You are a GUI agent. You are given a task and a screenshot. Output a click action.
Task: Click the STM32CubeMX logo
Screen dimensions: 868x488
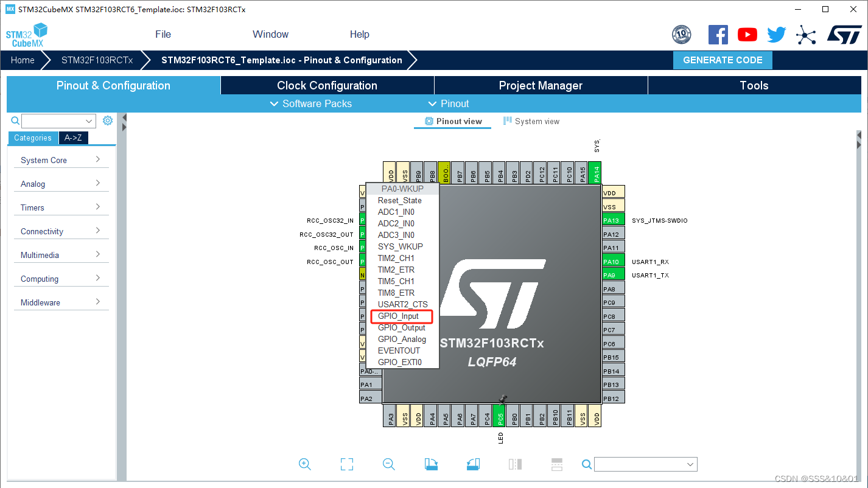coord(27,35)
